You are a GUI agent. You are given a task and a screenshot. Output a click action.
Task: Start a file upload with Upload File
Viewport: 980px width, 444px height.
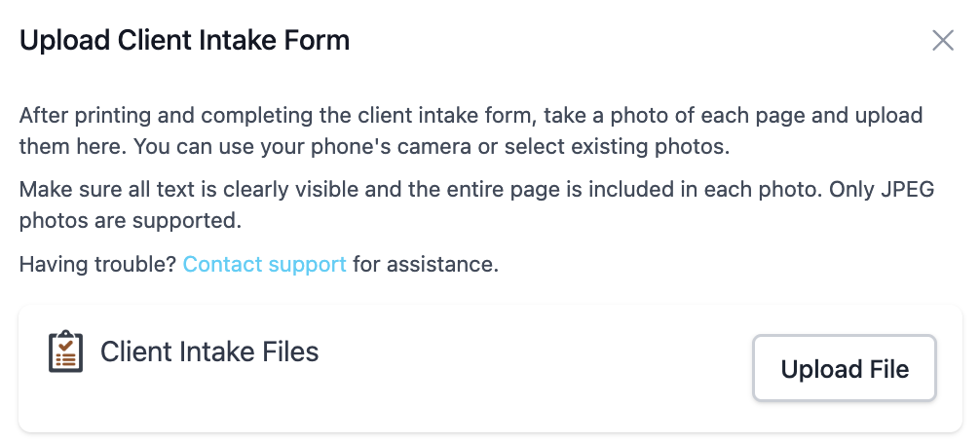(845, 368)
